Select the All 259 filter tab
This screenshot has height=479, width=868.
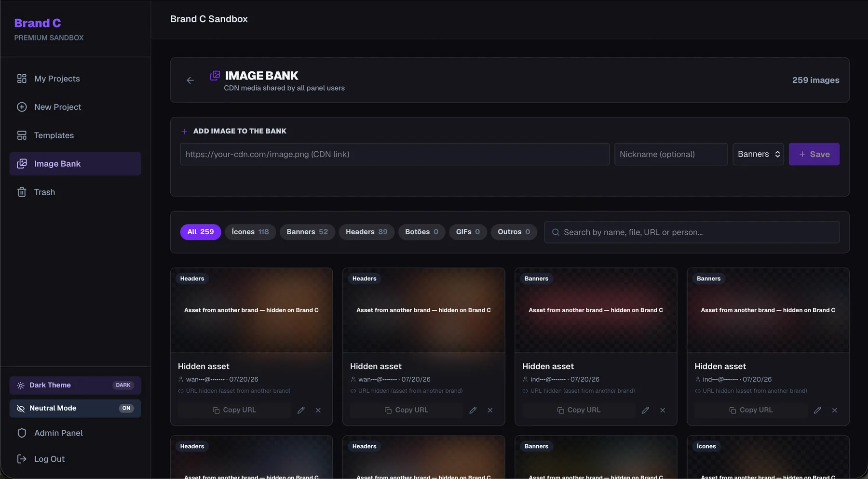click(201, 232)
